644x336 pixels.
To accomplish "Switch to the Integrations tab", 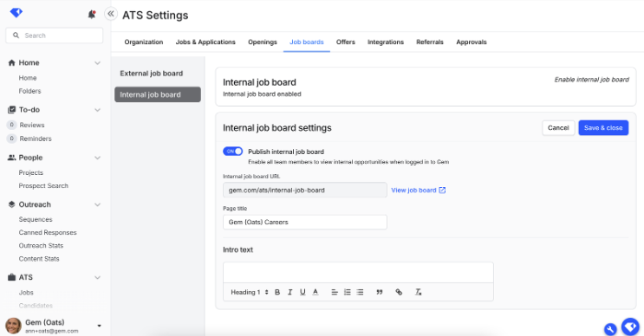I will [x=385, y=42].
